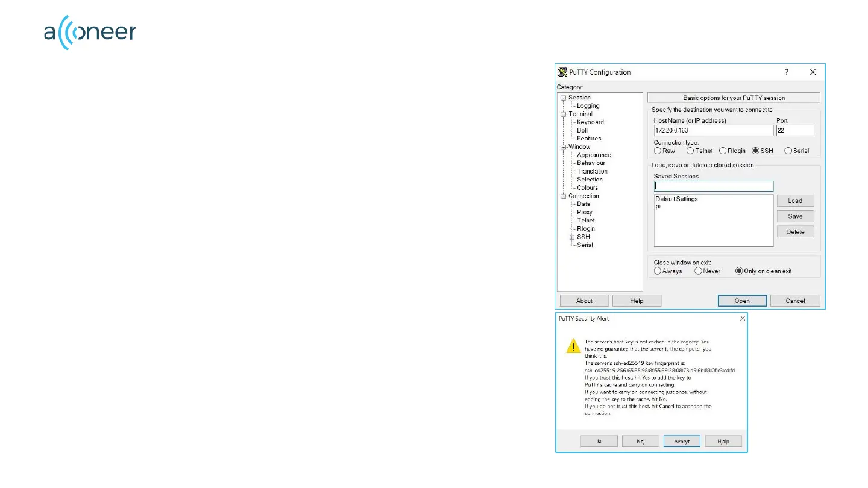
Task: Choose Never for close window on exit
Action: coord(698,271)
